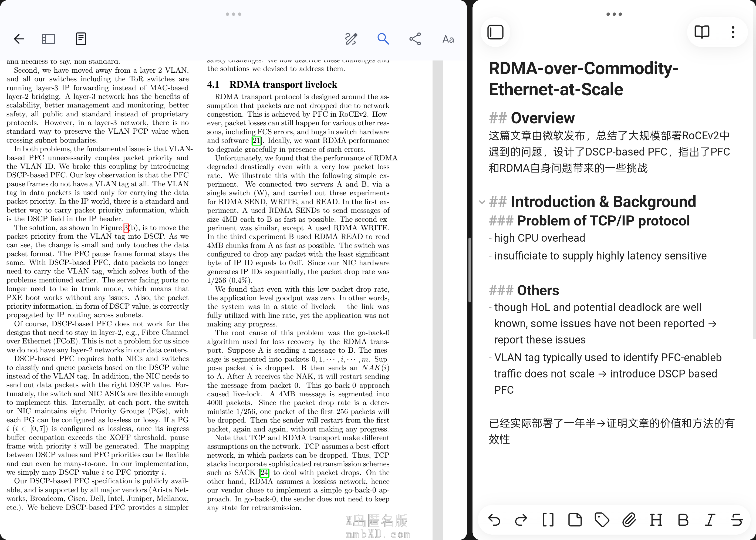
Task: Share the PDF document
Action: [415, 39]
